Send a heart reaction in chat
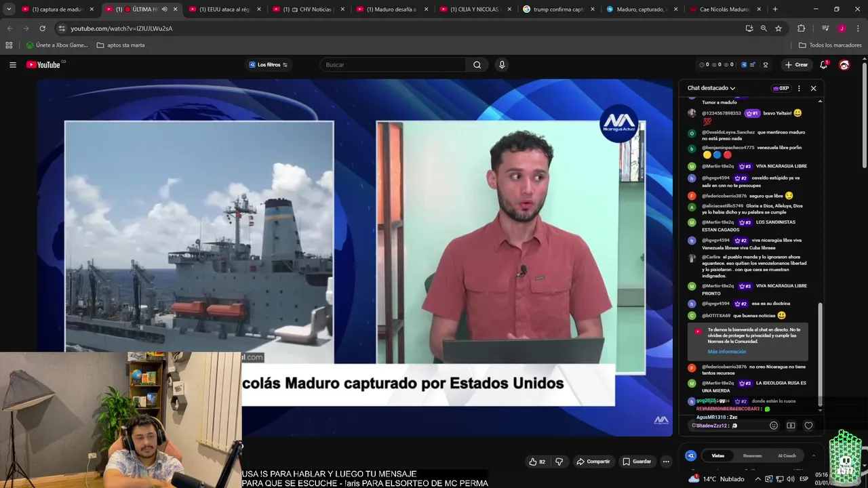Screen dimensions: 868x488 [x=808, y=426]
